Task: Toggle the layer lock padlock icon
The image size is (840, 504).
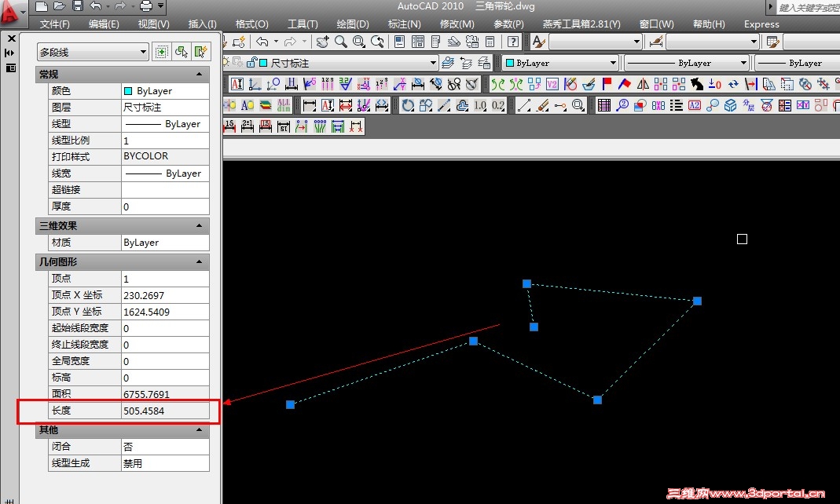Action: coord(251,63)
